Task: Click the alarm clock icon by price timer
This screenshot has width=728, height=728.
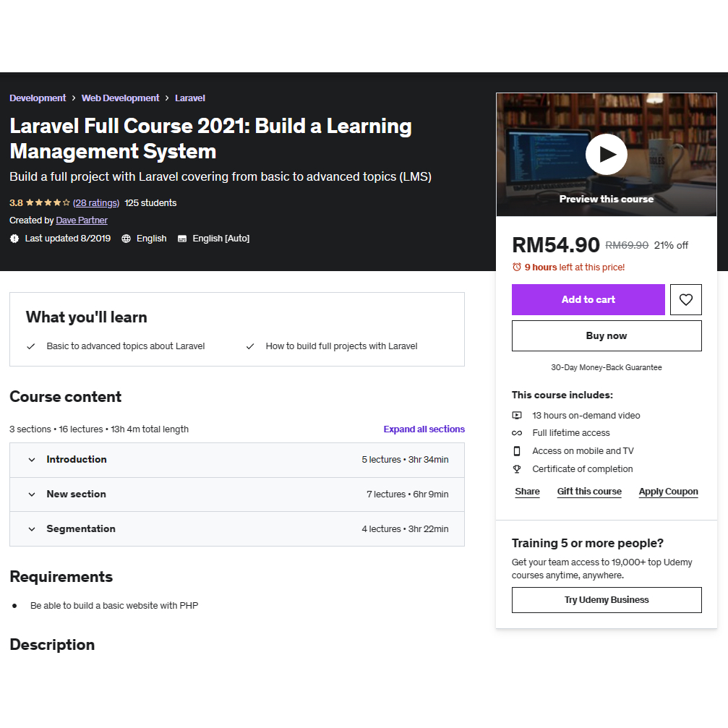Action: point(517,267)
